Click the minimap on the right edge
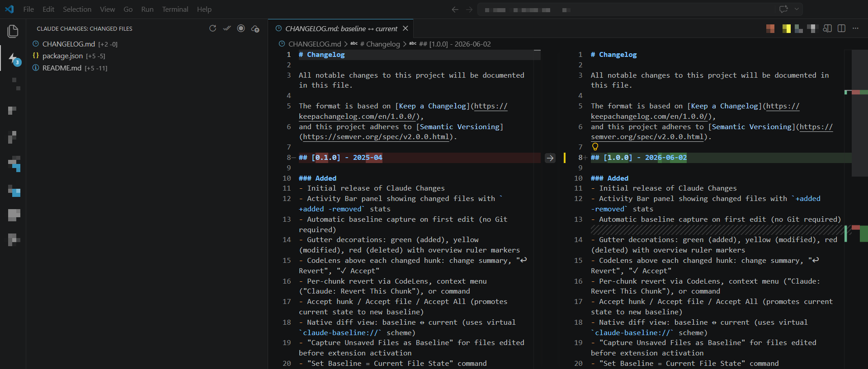The height and width of the screenshot is (369, 868). [x=859, y=113]
